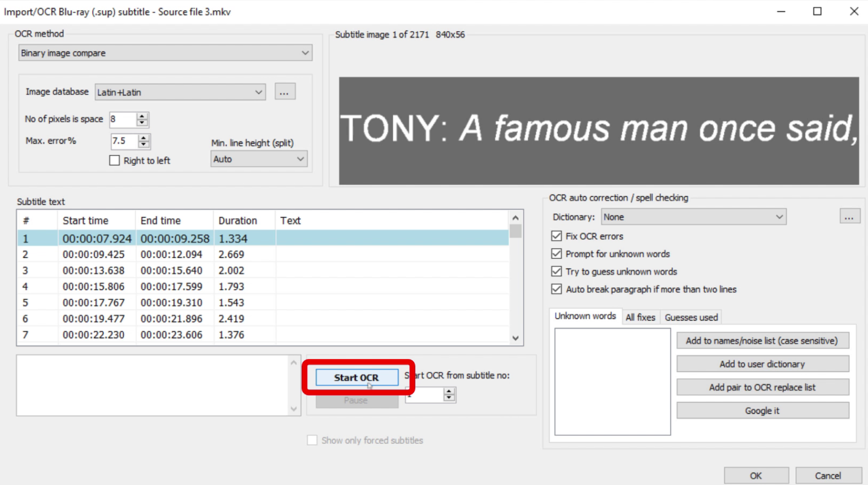Image resolution: width=868 pixels, height=485 pixels.
Task: Click the subtitle text edit box
Action: coord(153,386)
